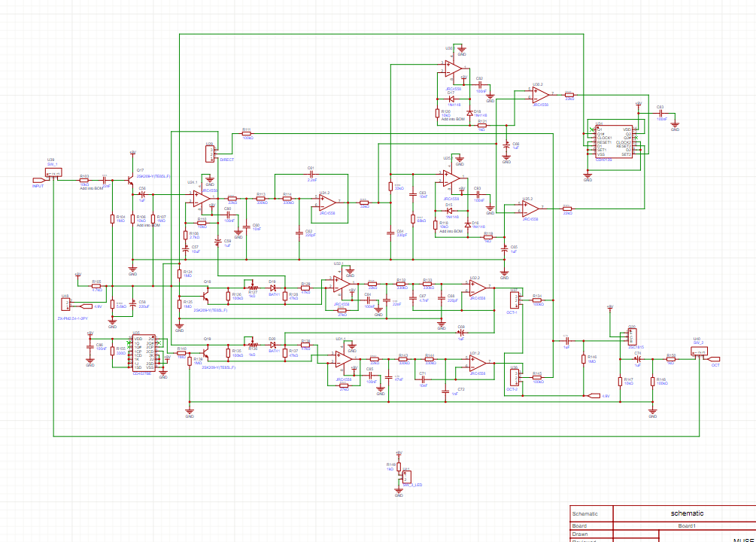Screen dimensions: 756x542
Task: Click the OCT output port symbol
Action: tap(714, 358)
